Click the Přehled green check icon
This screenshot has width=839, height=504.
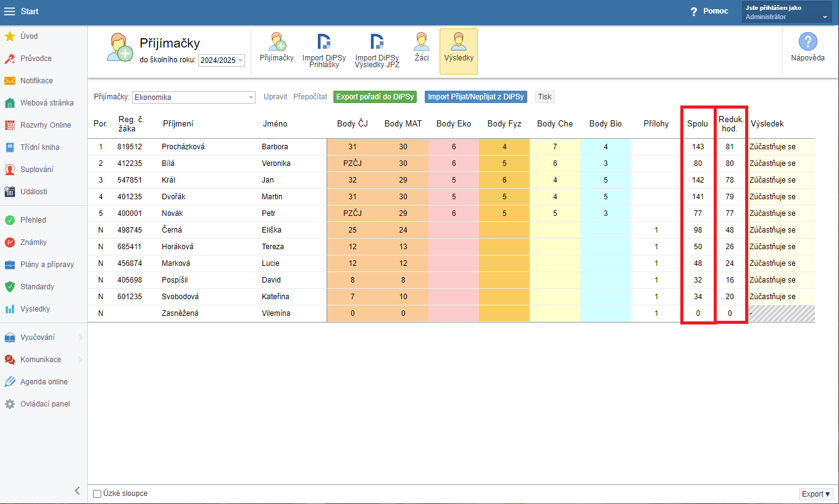[x=9, y=220]
